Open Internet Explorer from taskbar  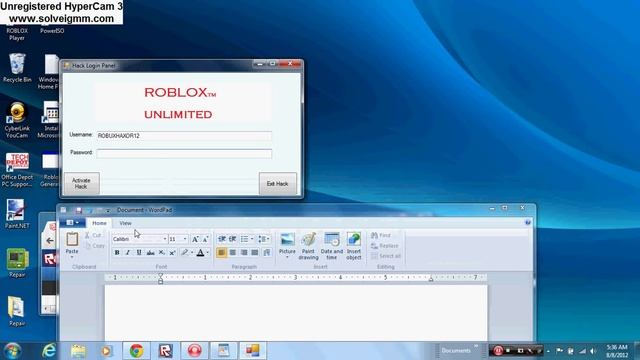pos(49,351)
